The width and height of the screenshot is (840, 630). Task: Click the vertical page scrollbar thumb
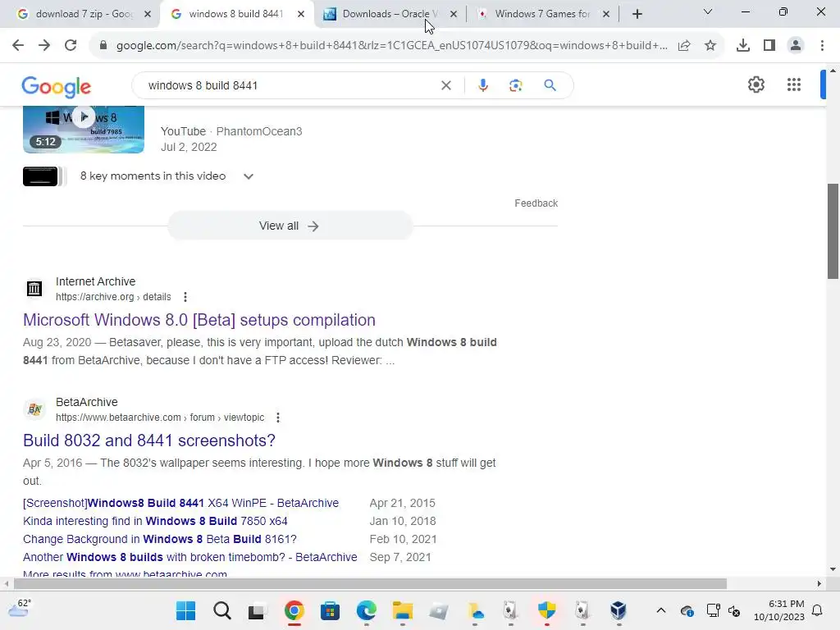(833, 231)
